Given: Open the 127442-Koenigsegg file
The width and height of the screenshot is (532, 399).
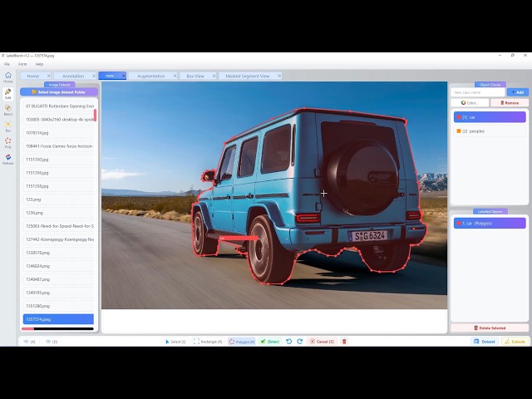Looking at the screenshot, I should click(58, 239).
